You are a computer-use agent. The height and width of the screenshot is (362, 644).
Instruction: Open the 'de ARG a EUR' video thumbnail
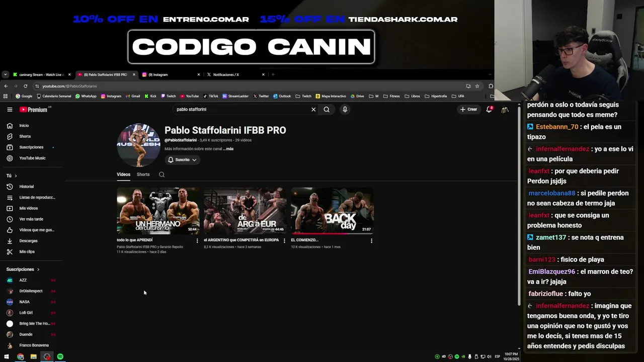coord(245,211)
